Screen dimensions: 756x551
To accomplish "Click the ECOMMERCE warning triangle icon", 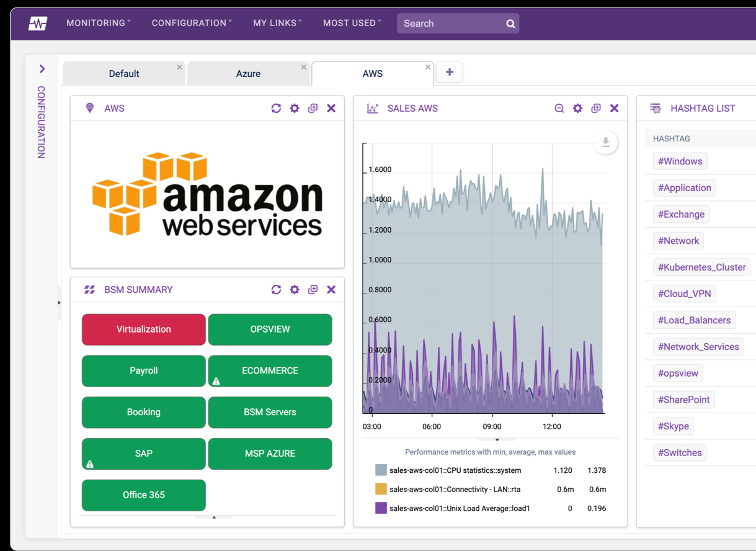I will [x=216, y=382].
